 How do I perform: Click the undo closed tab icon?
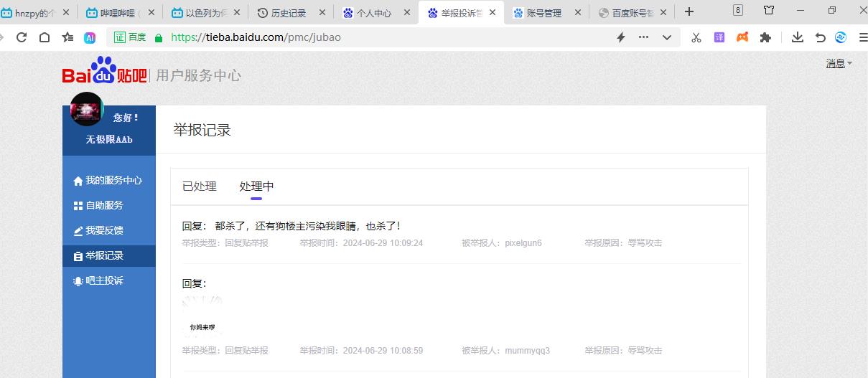click(x=820, y=37)
